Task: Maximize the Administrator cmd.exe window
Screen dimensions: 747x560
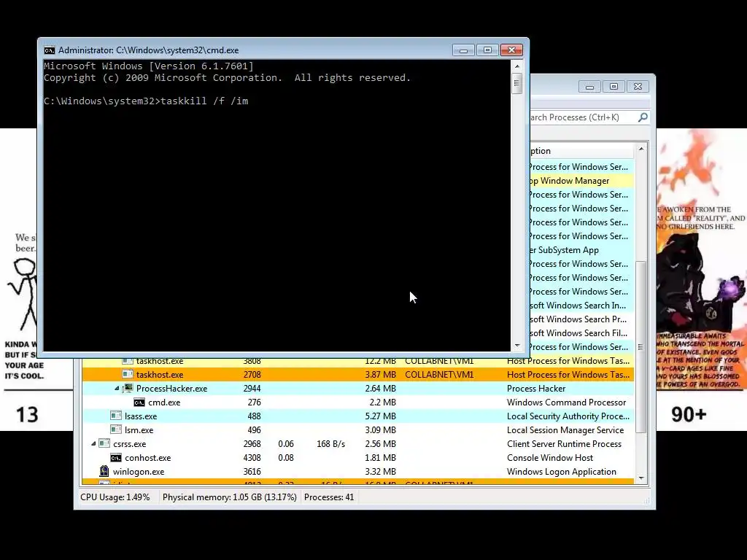Action: [x=487, y=50]
